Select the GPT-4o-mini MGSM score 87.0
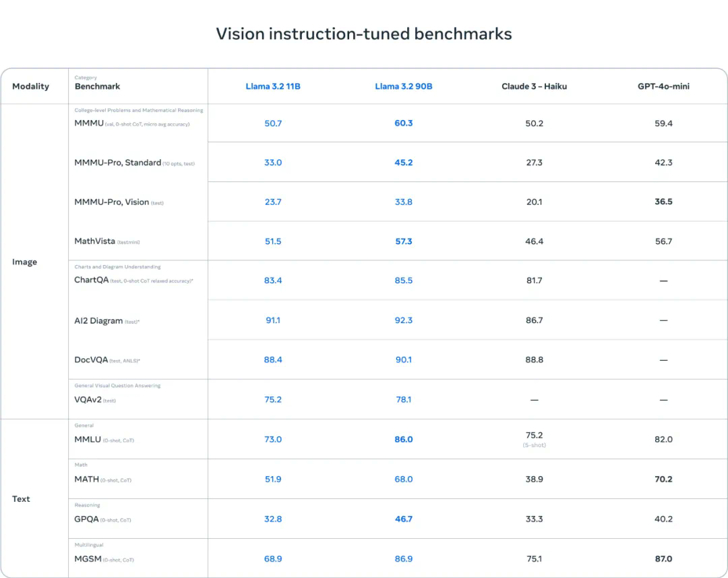Screen dimensions: 728x578 coord(663,559)
